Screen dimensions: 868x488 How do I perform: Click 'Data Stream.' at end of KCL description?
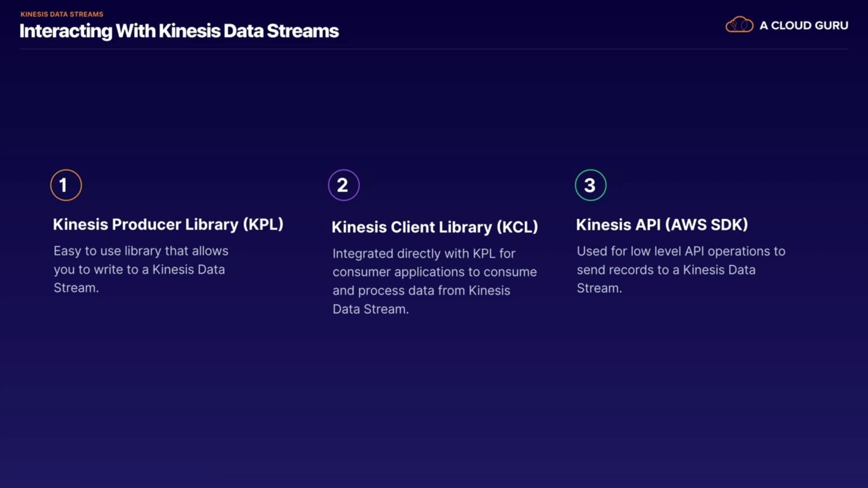point(371,309)
